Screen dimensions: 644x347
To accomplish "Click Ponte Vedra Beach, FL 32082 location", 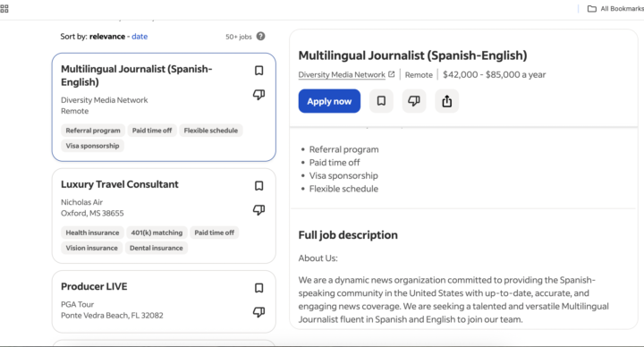I will pos(112,316).
